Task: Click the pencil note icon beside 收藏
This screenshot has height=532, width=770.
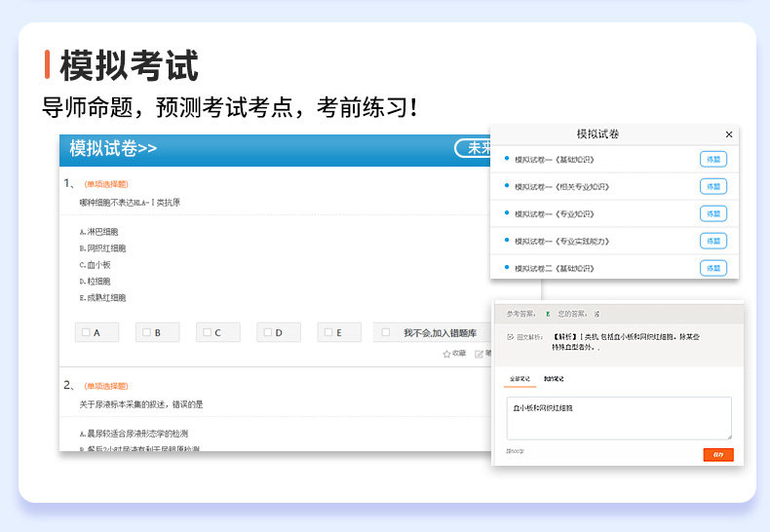Action: (x=479, y=354)
